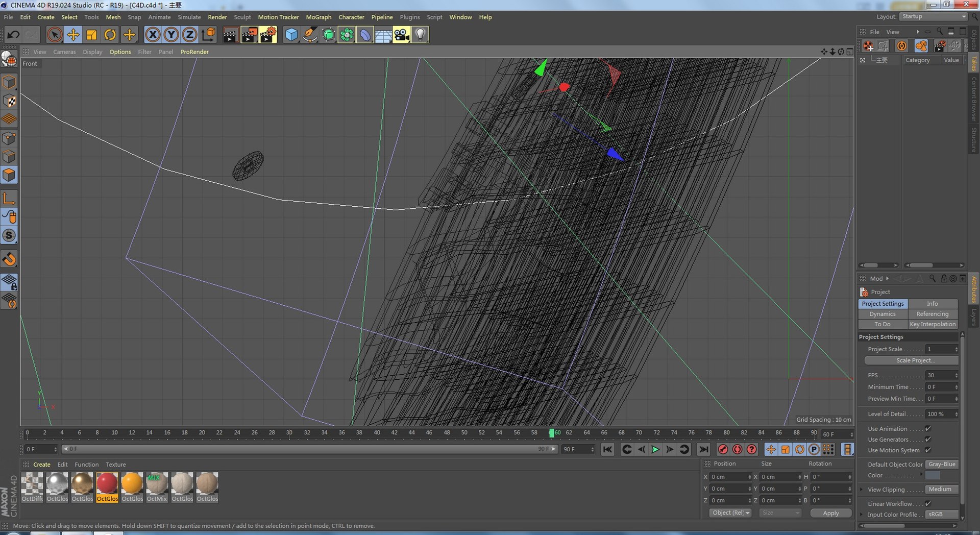Screen dimensions: 980x535
Task: Toggle autokeying button
Action: [x=737, y=449]
